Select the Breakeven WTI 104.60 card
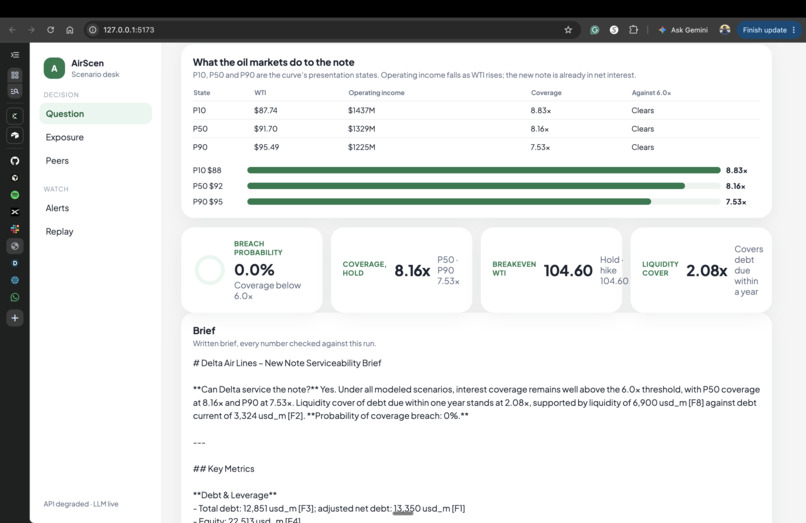Image resolution: width=806 pixels, height=523 pixels. (x=551, y=270)
